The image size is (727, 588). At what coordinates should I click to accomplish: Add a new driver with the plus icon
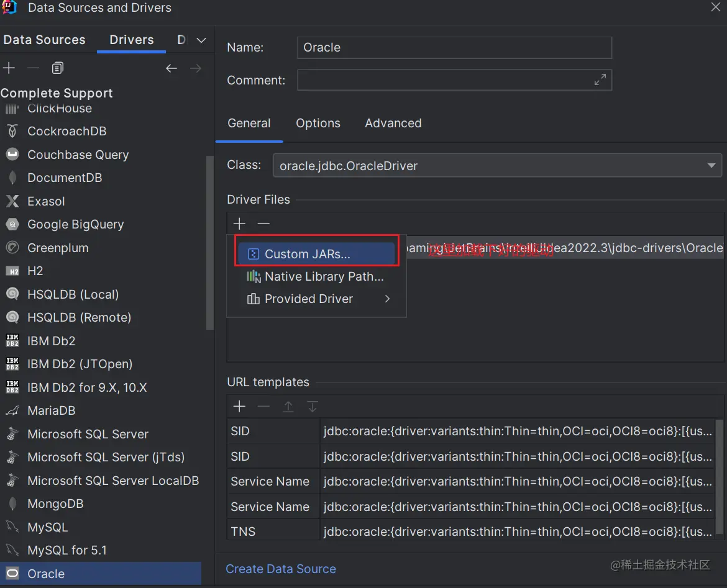[9, 68]
